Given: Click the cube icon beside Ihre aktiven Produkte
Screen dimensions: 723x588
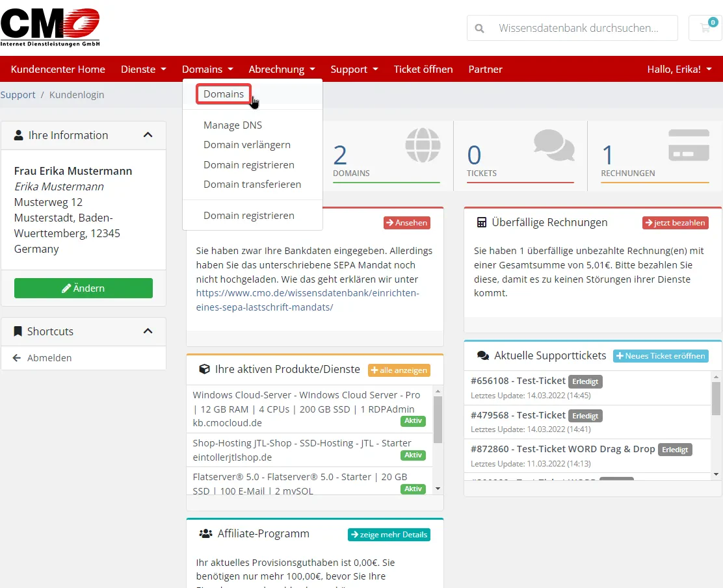Looking at the screenshot, I should coord(204,369).
